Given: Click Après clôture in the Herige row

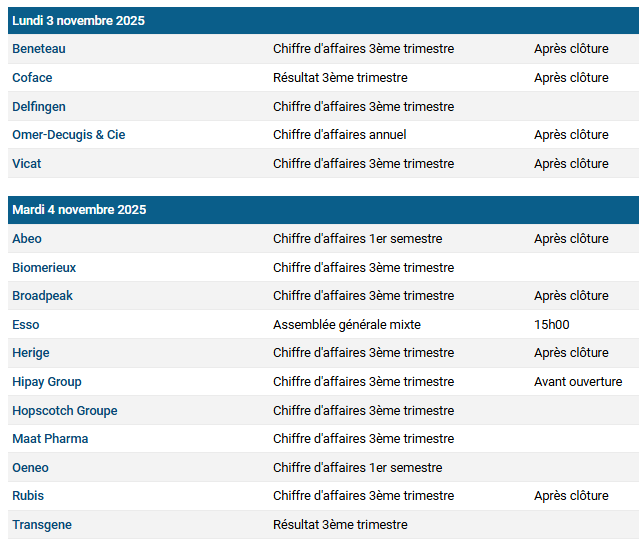Looking at the screenshot, I should [x=571, y=353].
